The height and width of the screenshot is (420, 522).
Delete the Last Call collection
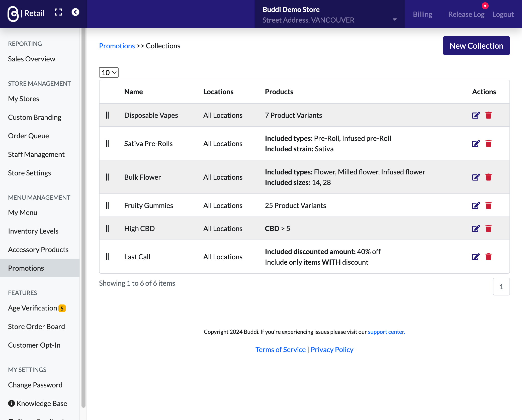pyautogui.click(x=488, y=257)
